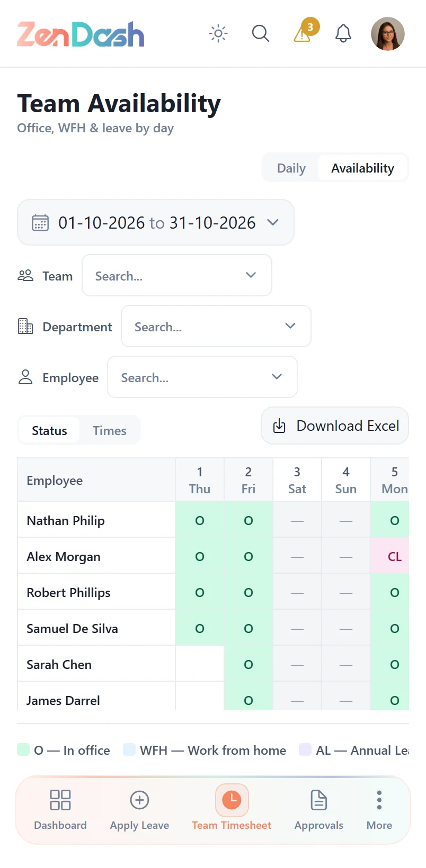Click the calendar icon in date range
Screen dimensions: 426x868
click(x=40, y=223)
